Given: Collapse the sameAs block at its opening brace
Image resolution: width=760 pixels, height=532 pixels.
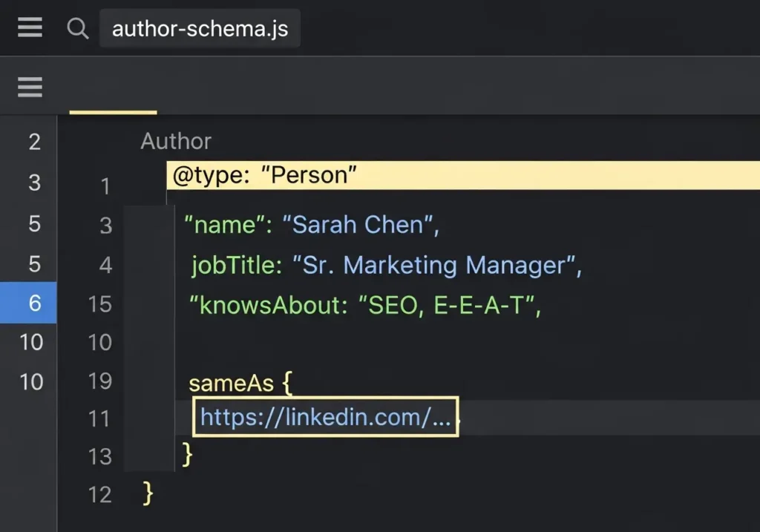Looking at the screenshot, I should pyautogui.click(x=288, y=383).
